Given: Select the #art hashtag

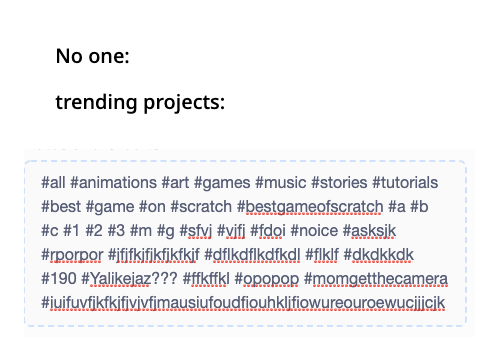Looking at the screenshot, I should pyautogui.click(x=175, y=183).
